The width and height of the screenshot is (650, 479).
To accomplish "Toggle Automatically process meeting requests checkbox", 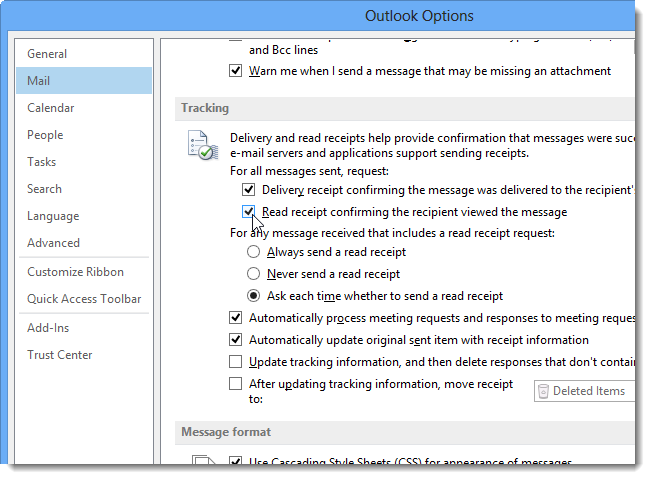I will click(x=235, y=318).
